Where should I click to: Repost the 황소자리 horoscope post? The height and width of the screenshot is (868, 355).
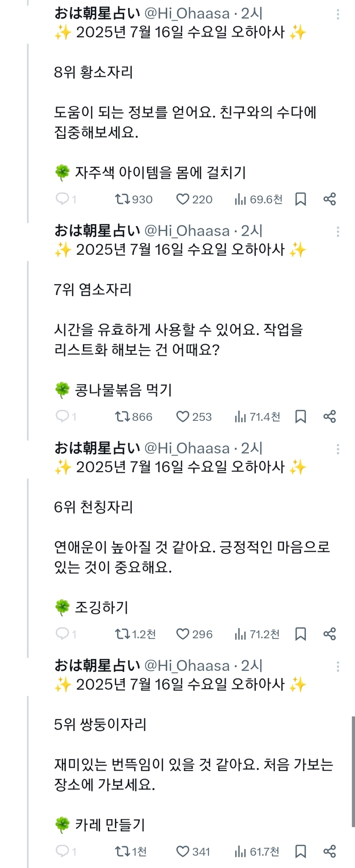click(122, 199)
